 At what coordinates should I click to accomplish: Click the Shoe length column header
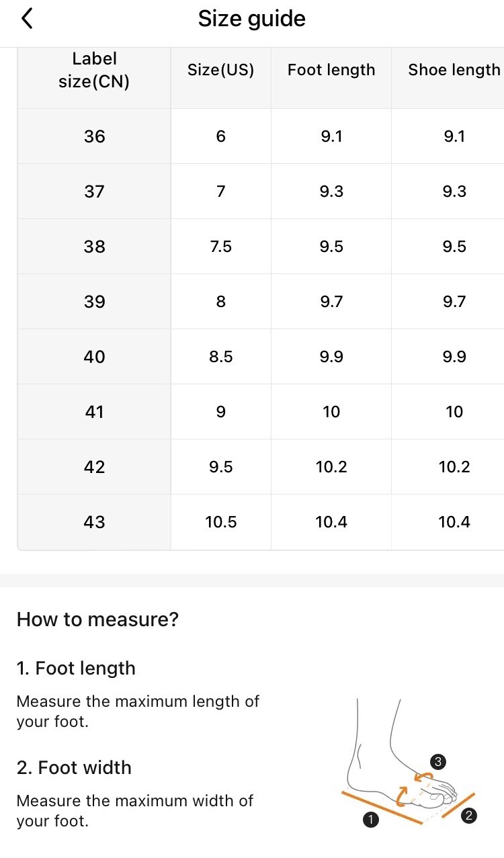click(x=454, y=71)
